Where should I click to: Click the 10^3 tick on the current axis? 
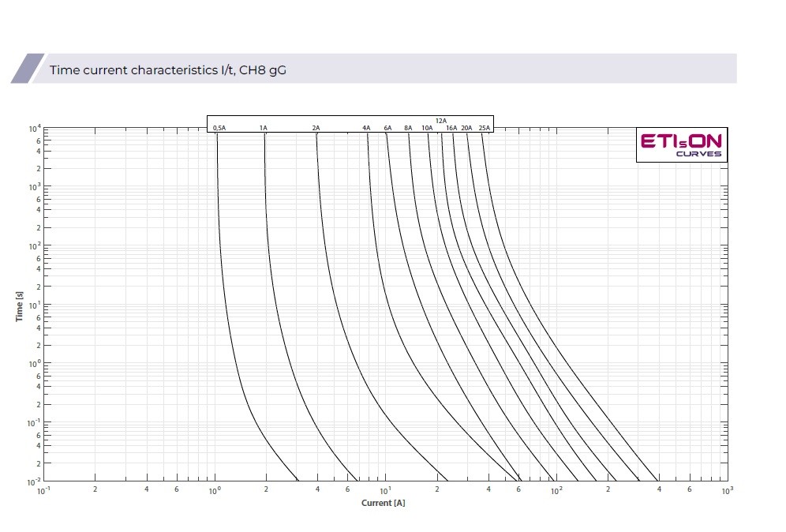tap(727, 491)
